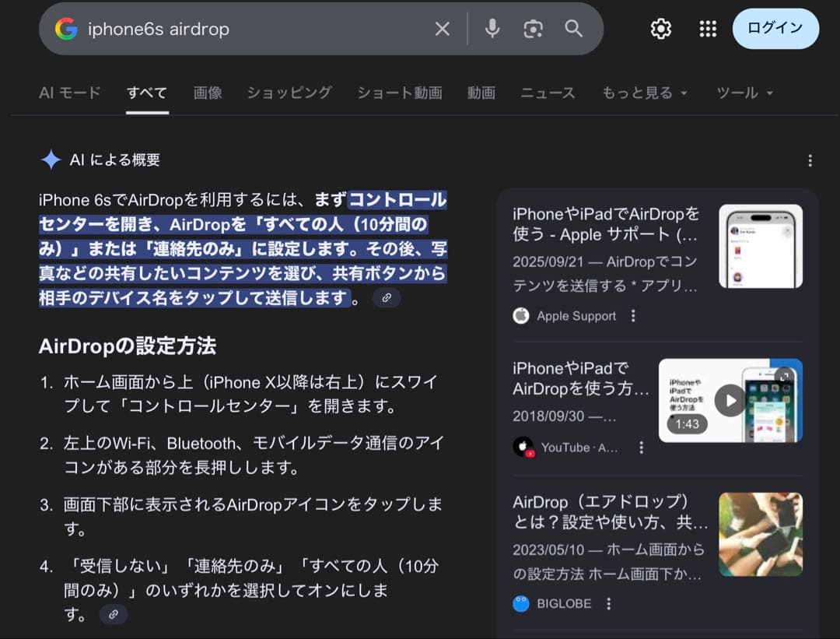The image size is (840, 639).
Task: Click the YouTube source name text
Action: point(579,448)
